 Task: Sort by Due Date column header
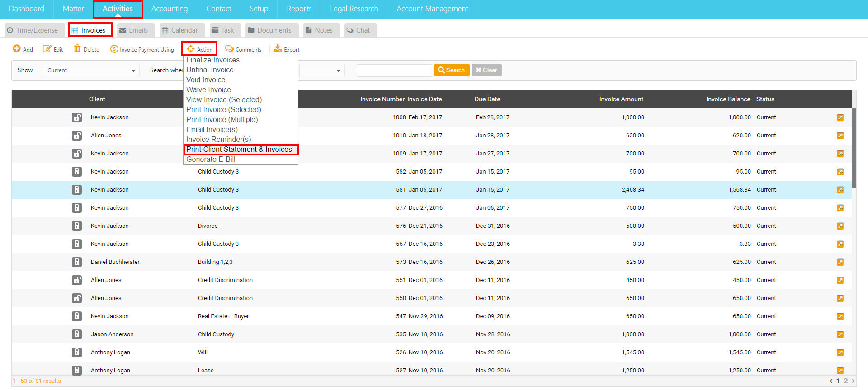point(487,99)
